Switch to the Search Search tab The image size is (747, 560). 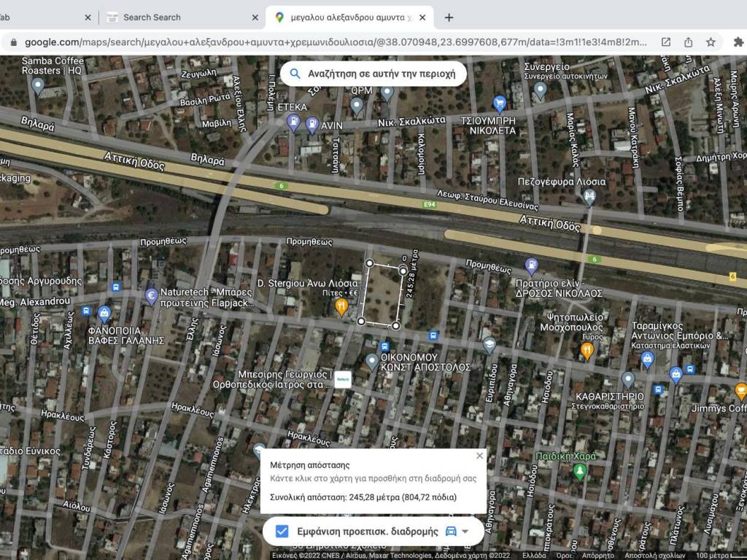click(152, 17)
